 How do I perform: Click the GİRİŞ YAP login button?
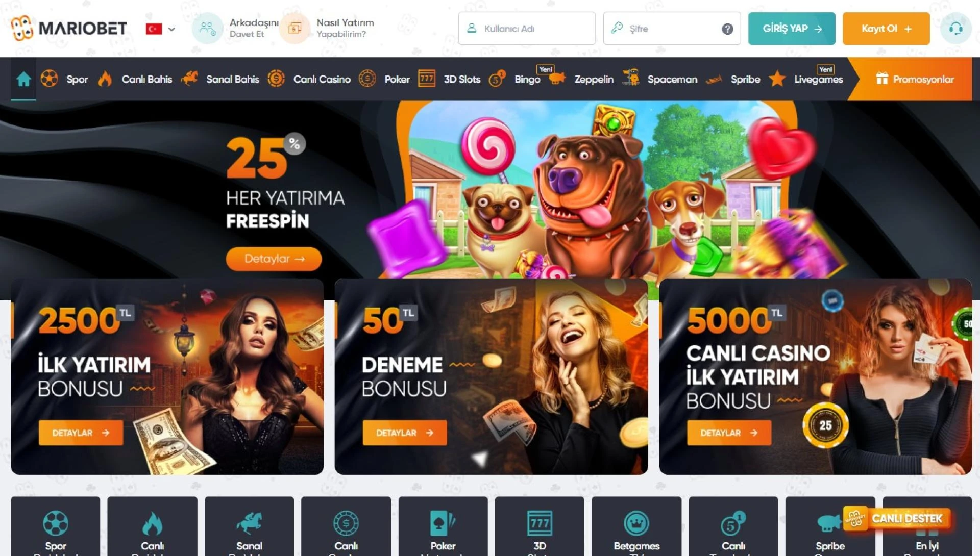(x=792, y=29)
